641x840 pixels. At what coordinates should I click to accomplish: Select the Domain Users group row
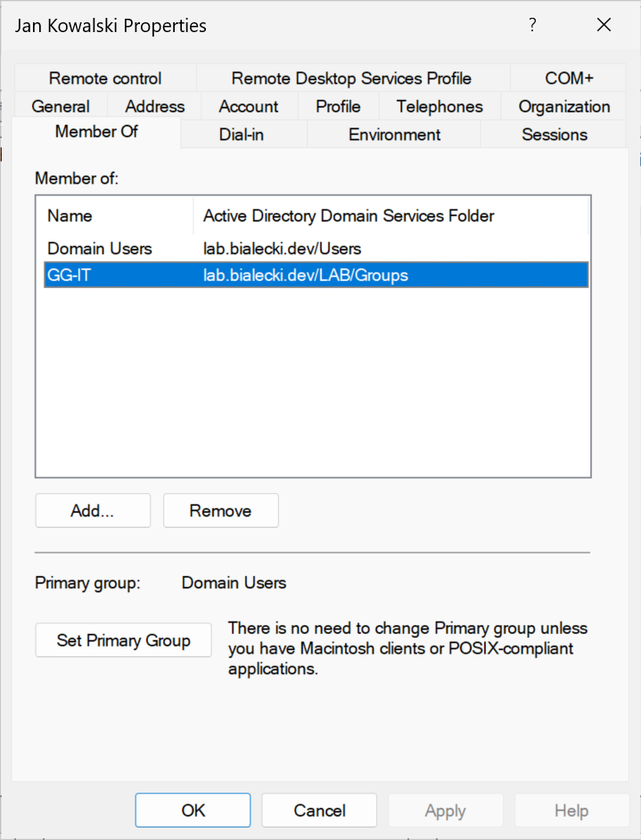[x=316, y=249]
